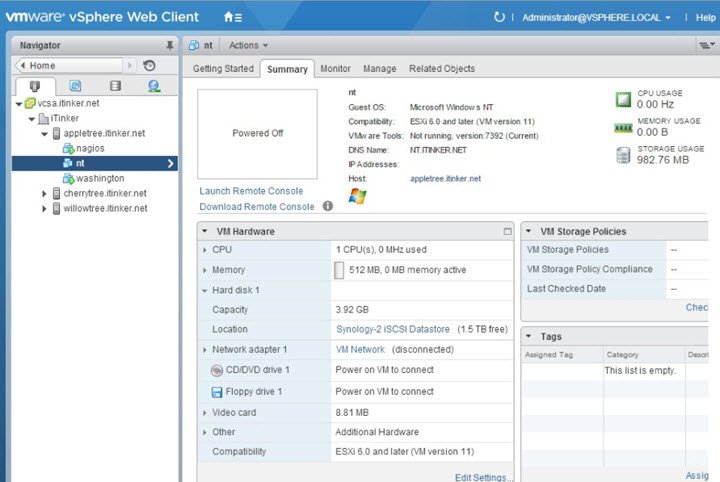This screenshot has width=720, height=482.
Task: Click the washington VM icon
Action: (68, 178)
